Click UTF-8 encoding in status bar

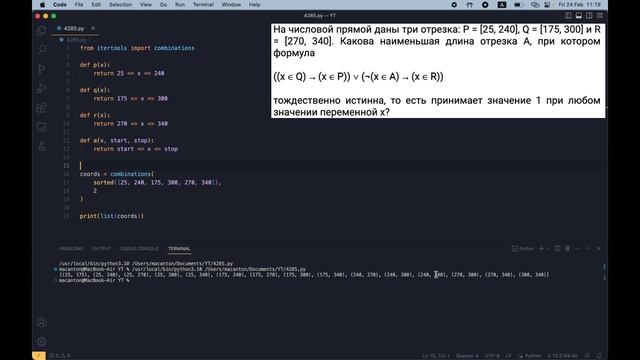pos(493,356)
